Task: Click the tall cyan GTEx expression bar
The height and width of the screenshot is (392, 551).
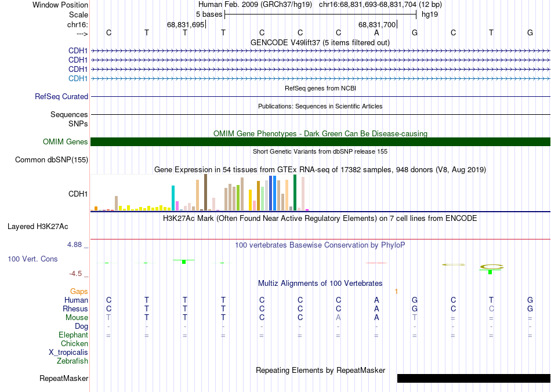Action: pyautogui.click(x=173, y=198)
